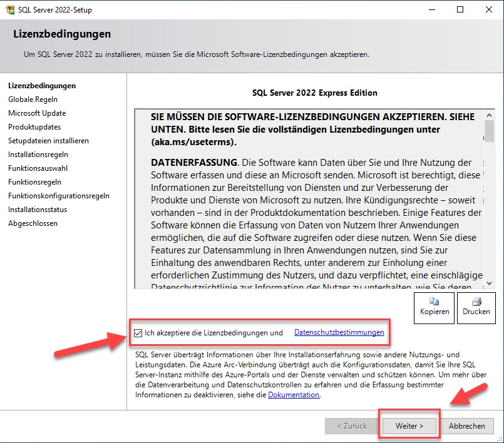Select Funktionsauswahl step in sidebar
Screen dimensions: 504x443
point(38,168)
